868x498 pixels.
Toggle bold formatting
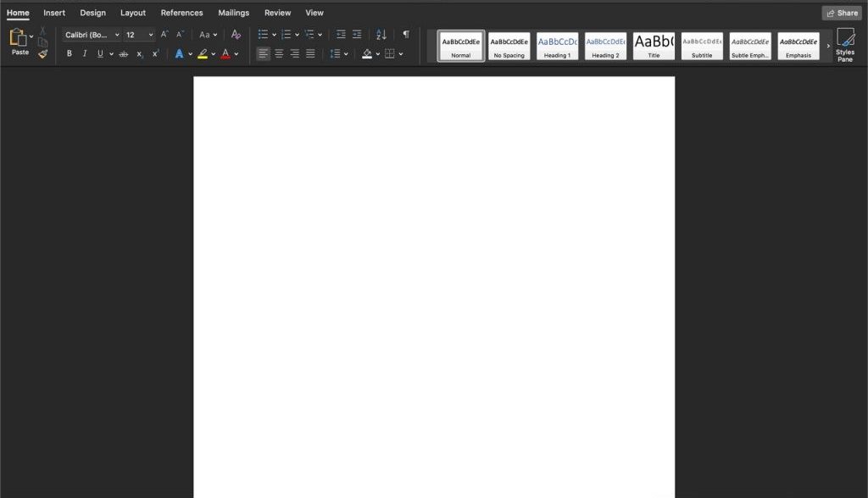point(70,54)
